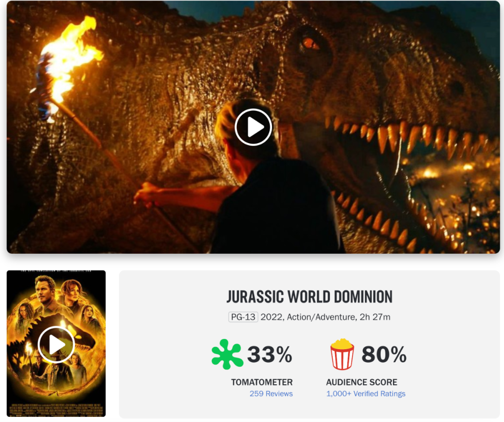Click the dinosaur's glowing eye in the trailer
The height and width of the screenshot is (422, 504).
309,43
